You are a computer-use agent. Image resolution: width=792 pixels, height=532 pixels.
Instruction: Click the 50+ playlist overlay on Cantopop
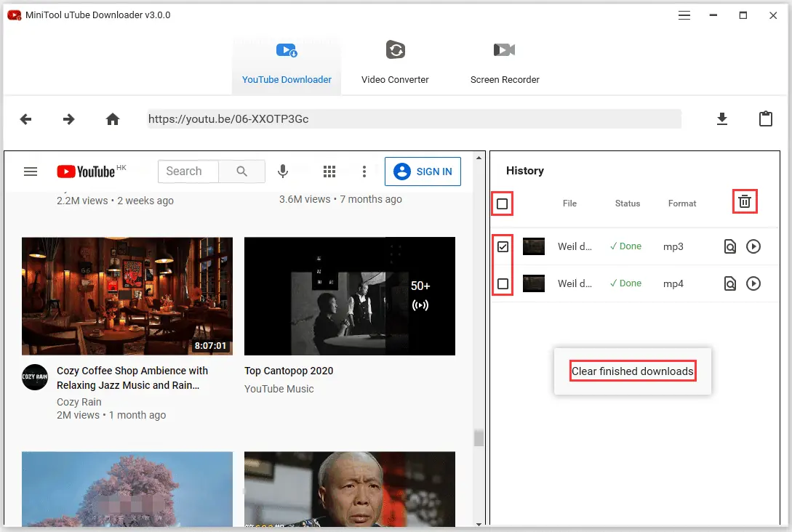pyautogui.click(x=420, y=296)
